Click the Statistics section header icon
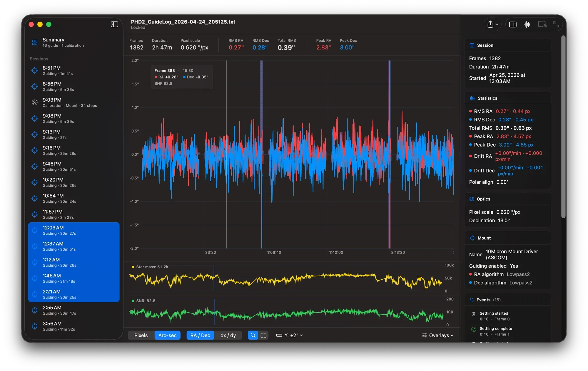 coord(472,98)
